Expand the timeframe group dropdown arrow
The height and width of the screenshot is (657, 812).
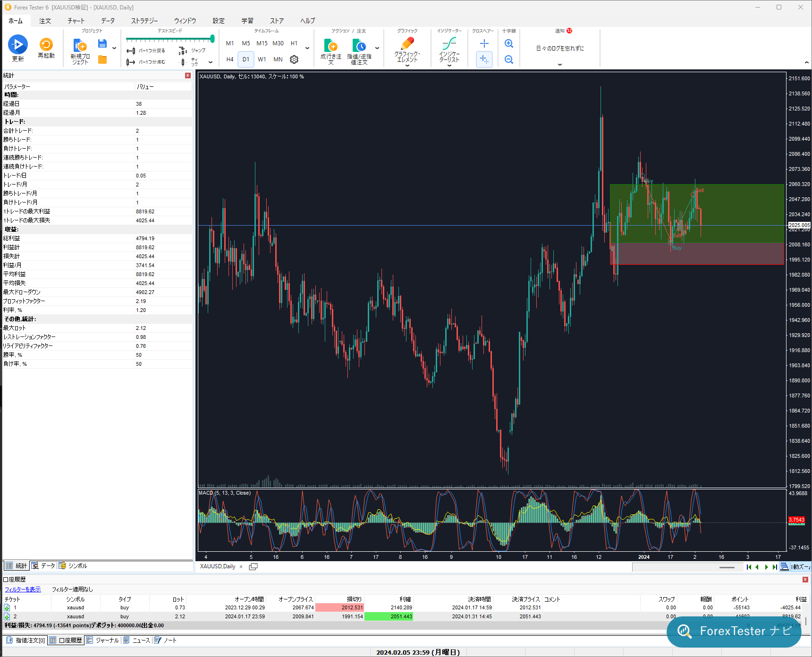click(x=307, y=48)
